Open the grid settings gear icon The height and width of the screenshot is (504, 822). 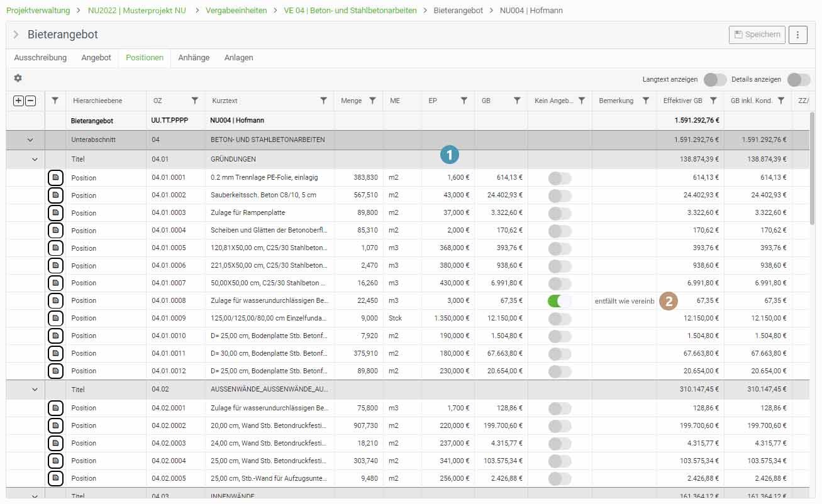[x=18, y=78]
